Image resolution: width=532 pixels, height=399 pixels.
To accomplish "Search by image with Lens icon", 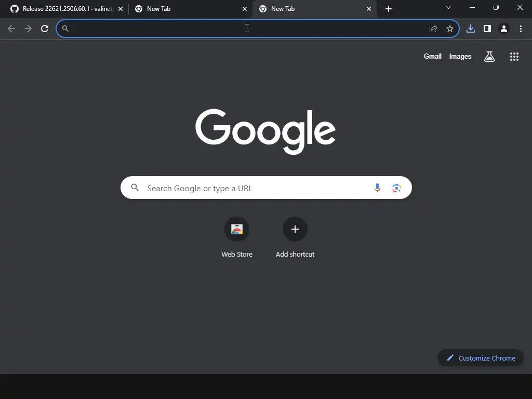I will [396, 188].
